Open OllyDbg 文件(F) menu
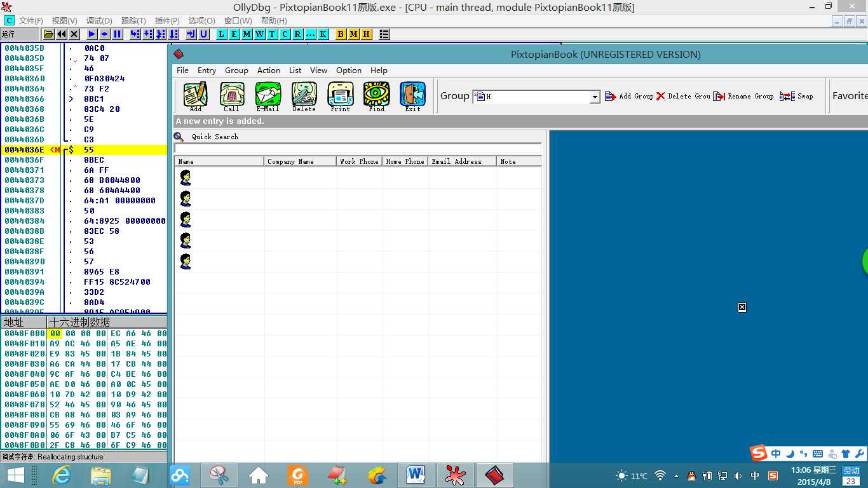Screen dimensions: 868x488 point(30,21)
